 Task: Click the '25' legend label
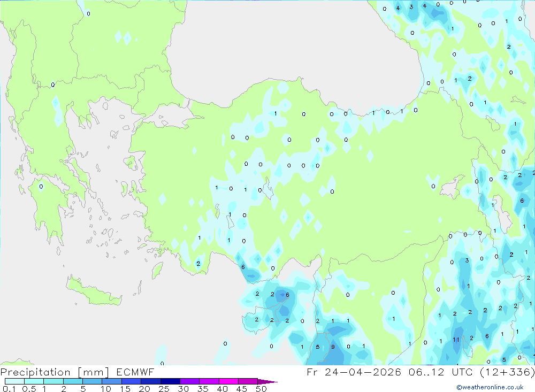[164, 389]
